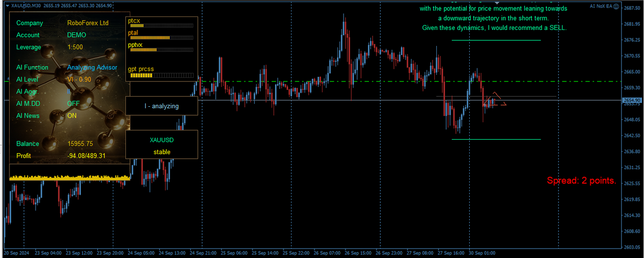The image size is (644, 258).
Task: Click the 'RoboForex Ltd' company name
Action: (x=88, y=23)
